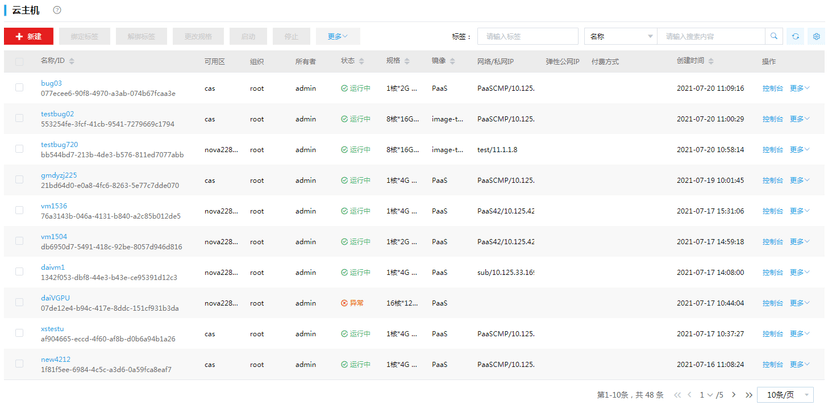Click the refresh icon button
828x406 pixels.
795,36
